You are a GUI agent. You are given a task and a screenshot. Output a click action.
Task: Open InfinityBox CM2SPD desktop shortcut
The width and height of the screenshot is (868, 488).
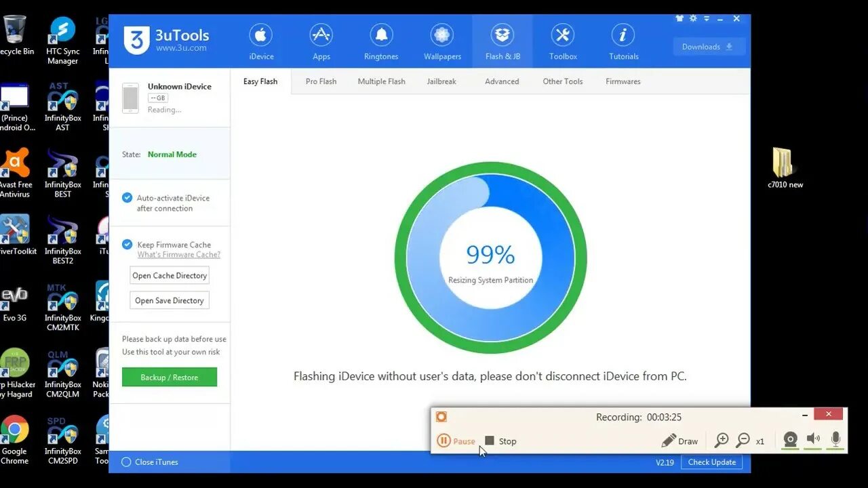click(62, 440)
